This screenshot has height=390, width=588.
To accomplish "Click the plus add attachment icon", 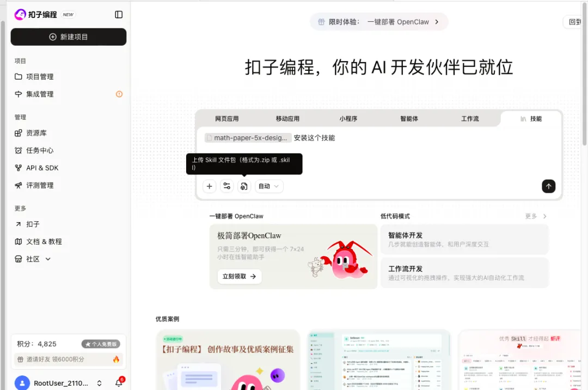I will click(x=209, y=186).
